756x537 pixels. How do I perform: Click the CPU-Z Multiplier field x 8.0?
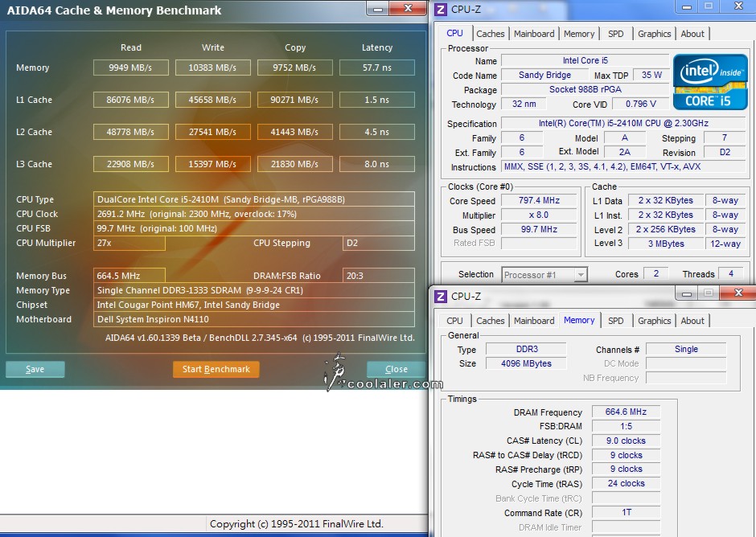coord(539,215)
